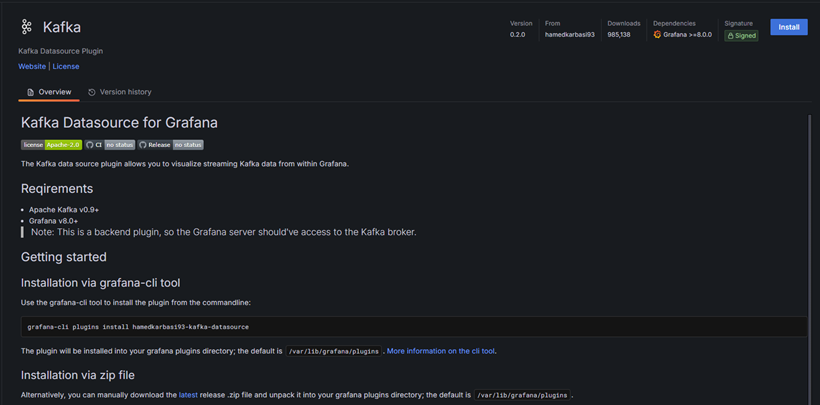Open the Overview tab
The image size is (820, 405).
(x=54, y=92)
